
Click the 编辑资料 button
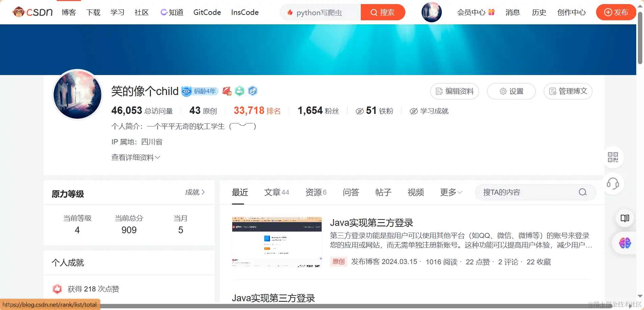pyautogui.click(x=455, y=91)
